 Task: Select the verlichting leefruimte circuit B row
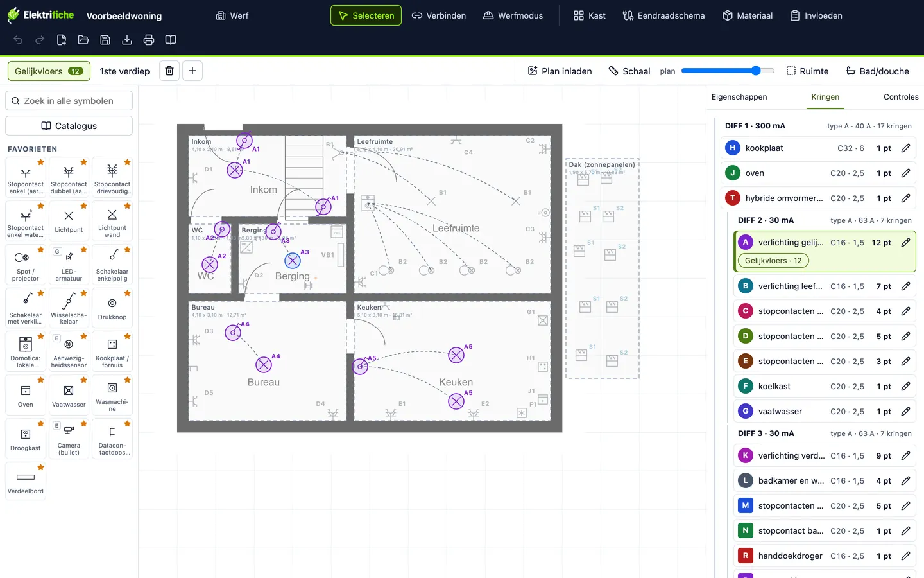[825, 286]
